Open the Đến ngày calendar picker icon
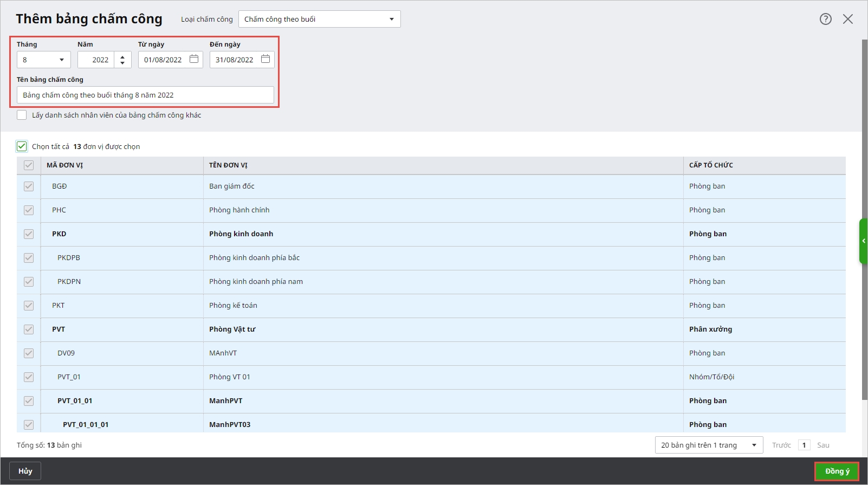The height and width of the screenshot is (485, 868). (265, 59)
